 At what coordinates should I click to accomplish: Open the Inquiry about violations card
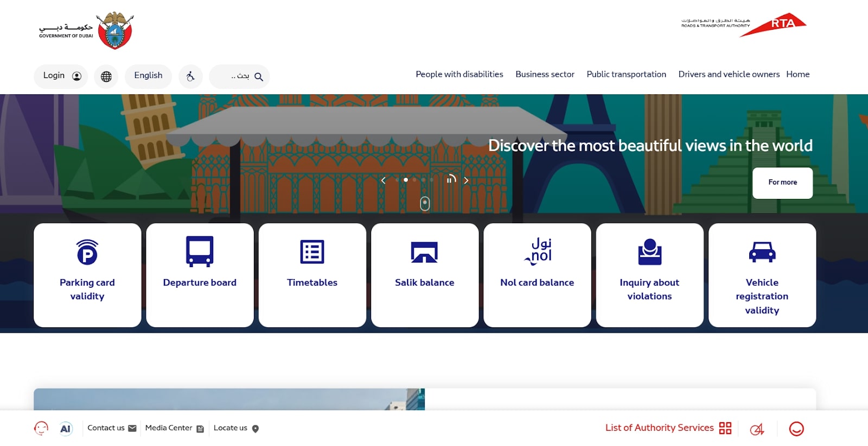650,275
